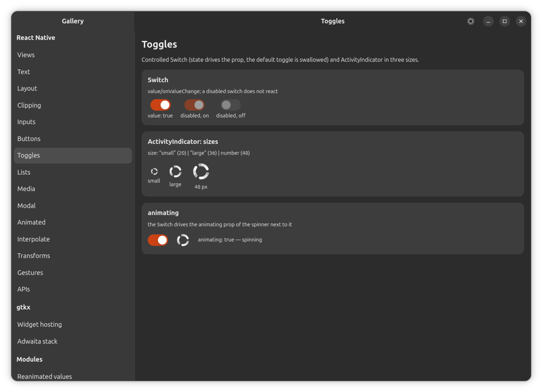Navigate to Transforms page

coord(73,256)
